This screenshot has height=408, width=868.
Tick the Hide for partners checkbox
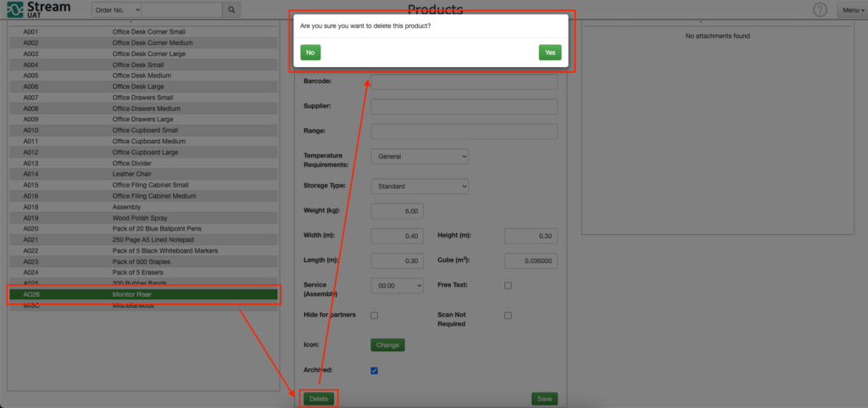tap(374, 316)
